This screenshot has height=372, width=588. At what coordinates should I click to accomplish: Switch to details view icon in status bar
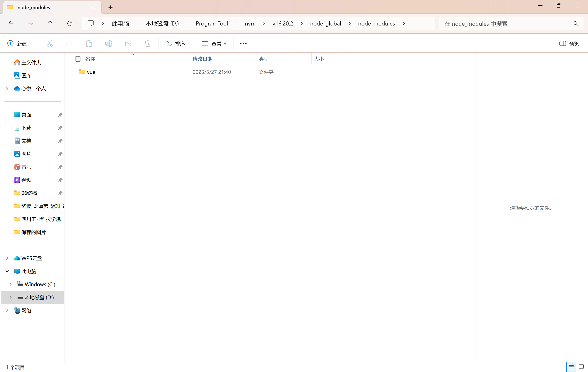coord(571,367)
